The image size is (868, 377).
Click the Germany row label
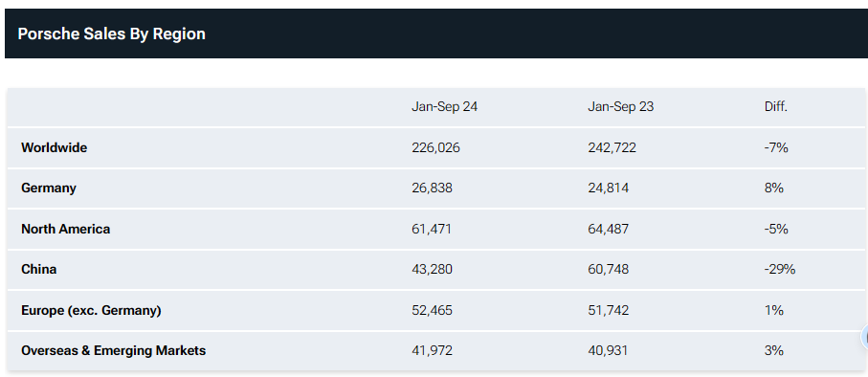(49, 188)
